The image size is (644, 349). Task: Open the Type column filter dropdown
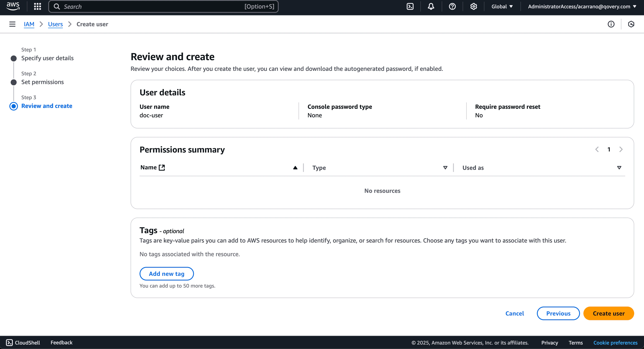(x=446, y=167)
